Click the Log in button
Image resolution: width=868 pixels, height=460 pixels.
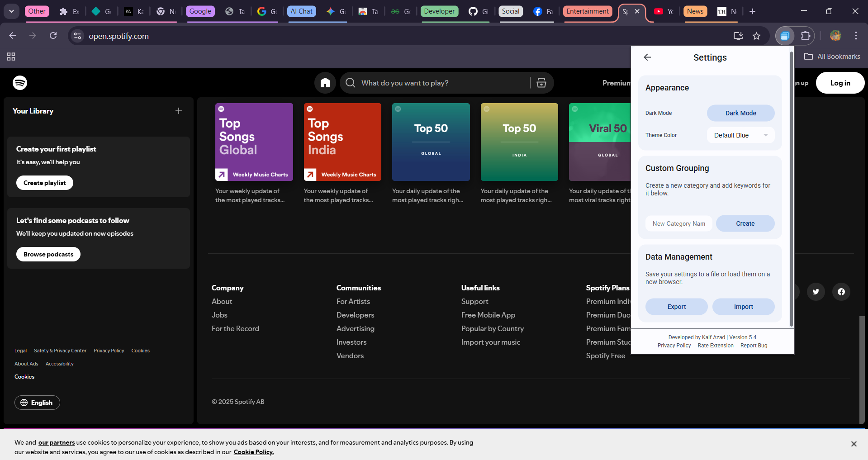coord(840,83)
